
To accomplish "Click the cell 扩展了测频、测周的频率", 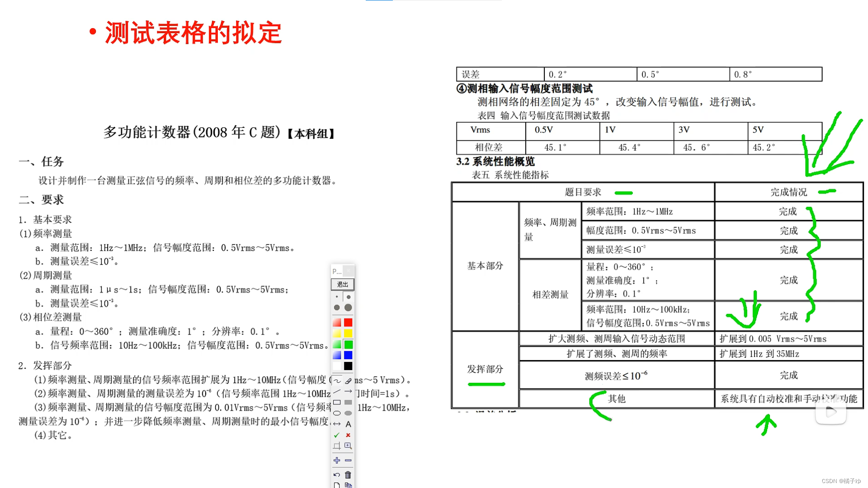I will pos(617,354).
